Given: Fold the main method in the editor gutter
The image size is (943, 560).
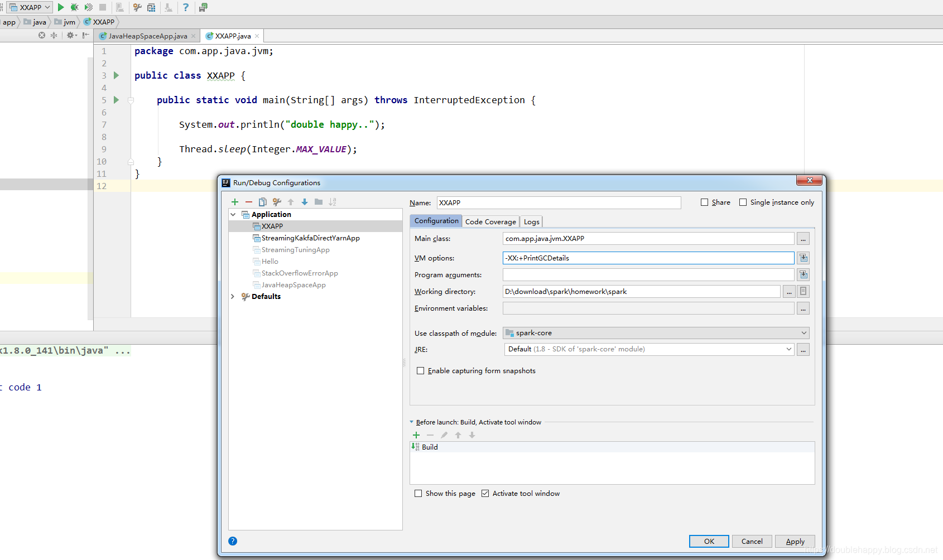Looking at the screenshot, I should pos(131,100).
